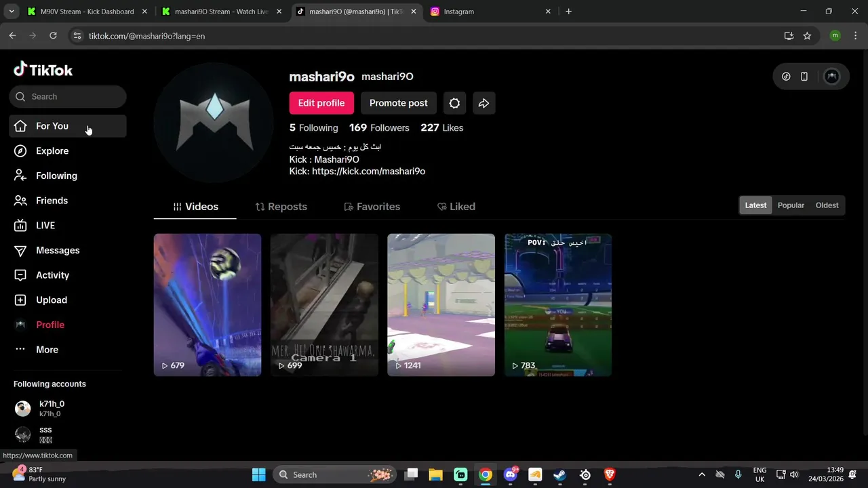This screenshot has width=868, height=488.
Task: Click the microphone tray icon
Action: (x=738, y=475)
